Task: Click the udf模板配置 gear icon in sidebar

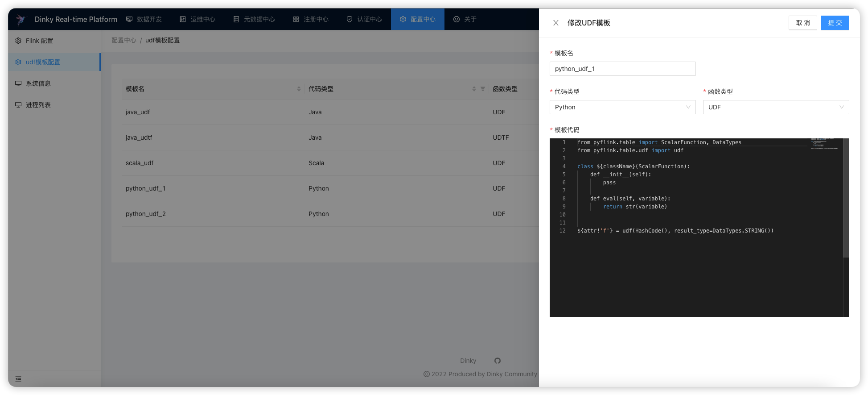Action: [18, 62]
